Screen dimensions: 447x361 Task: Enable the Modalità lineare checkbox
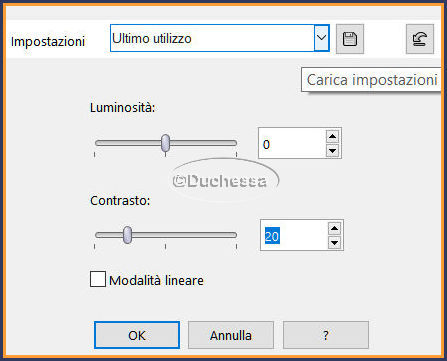point(98,279)
